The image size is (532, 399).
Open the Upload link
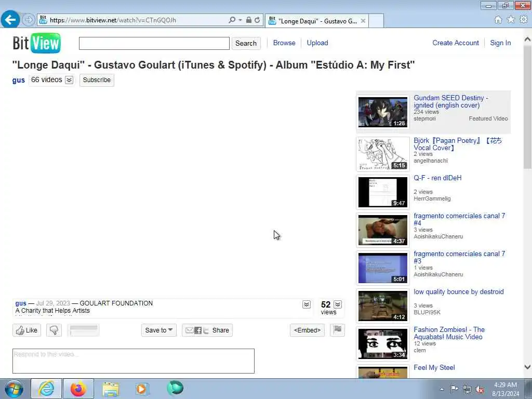click(x=317, y=43)
